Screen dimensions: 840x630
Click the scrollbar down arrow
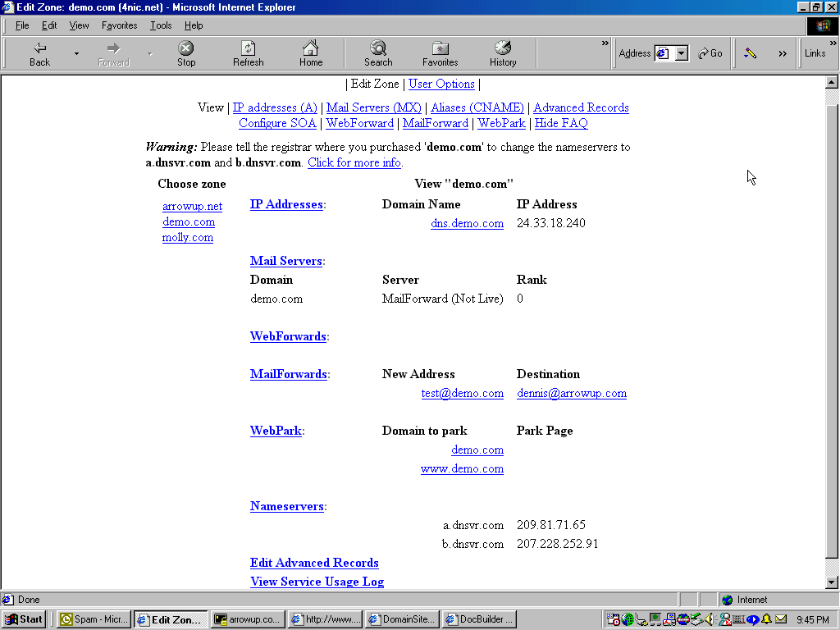coord(831,582)
